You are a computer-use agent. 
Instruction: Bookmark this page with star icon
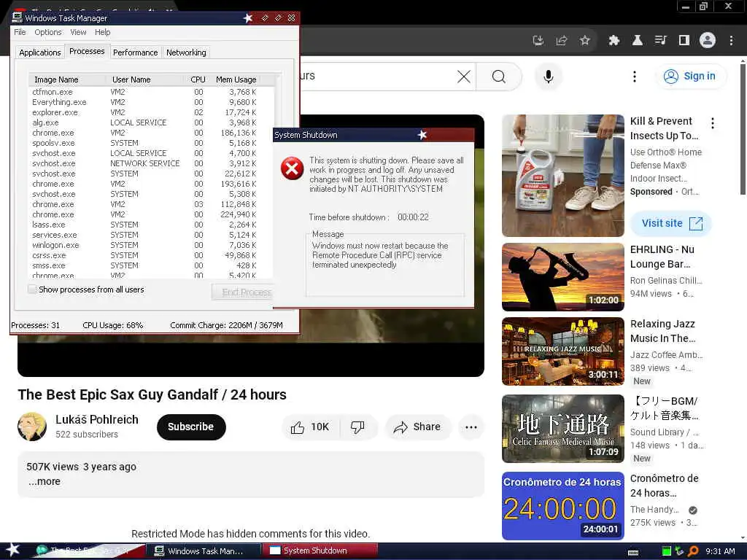pyautogui.click(x=584, y=41)
